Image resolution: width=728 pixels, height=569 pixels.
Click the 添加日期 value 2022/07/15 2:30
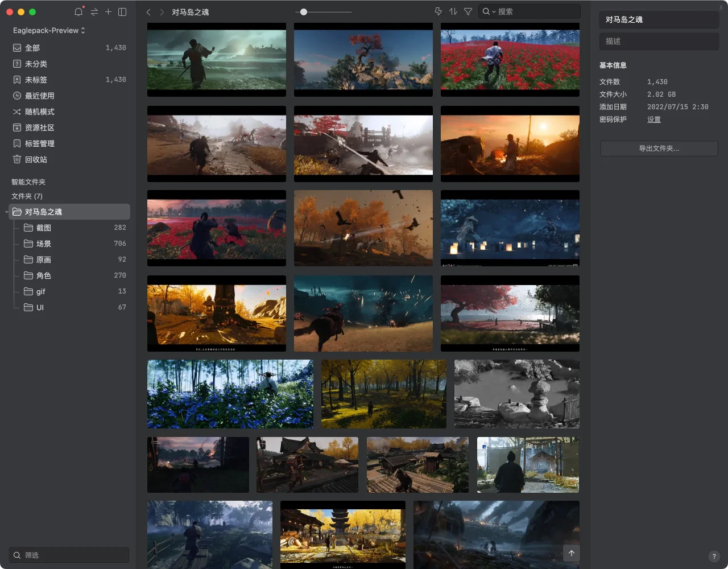tap(678, 107)
